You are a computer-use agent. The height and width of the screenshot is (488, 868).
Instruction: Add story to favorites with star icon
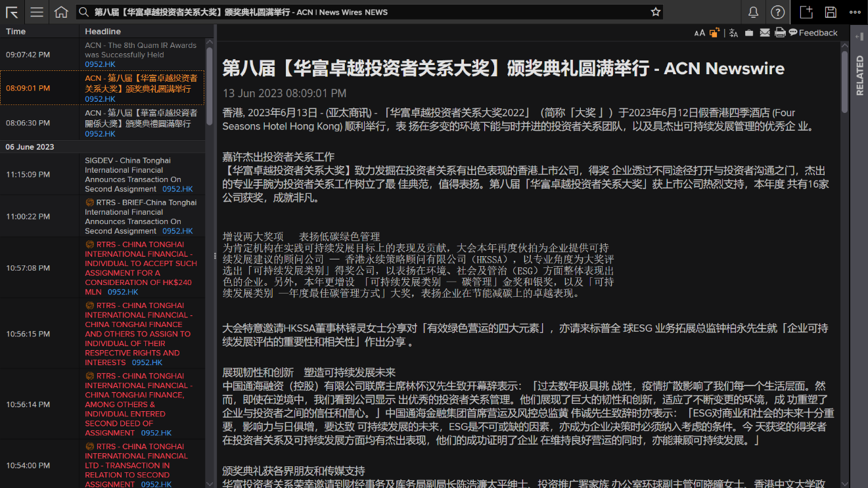click(655, 12)
